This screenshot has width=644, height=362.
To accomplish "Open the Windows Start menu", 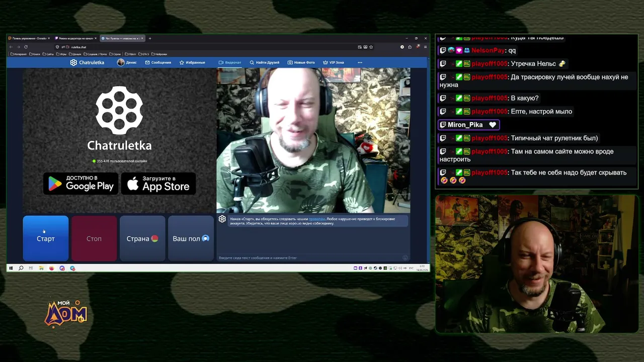I will (11, 268).
